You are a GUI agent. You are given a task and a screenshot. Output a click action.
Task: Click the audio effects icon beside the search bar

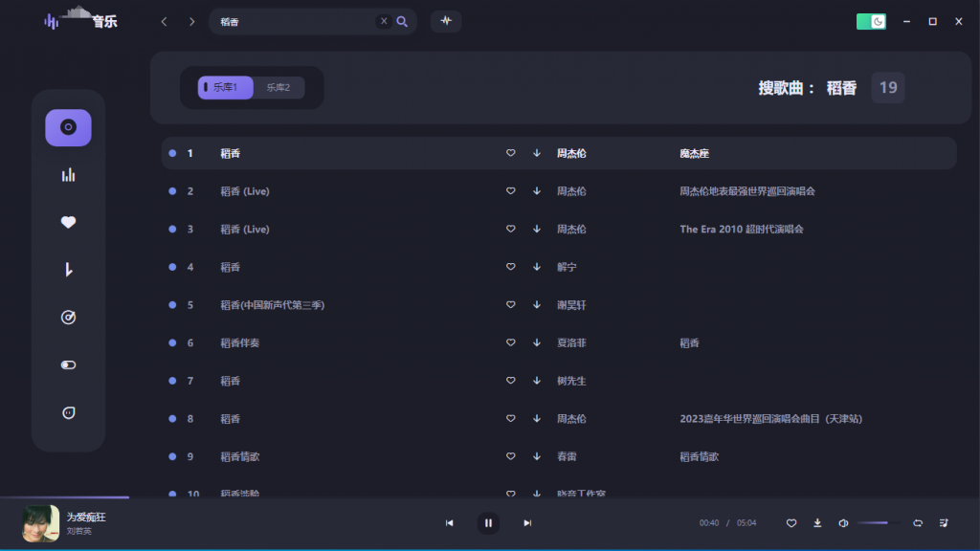pyautogui.click(x=445, y=21)
